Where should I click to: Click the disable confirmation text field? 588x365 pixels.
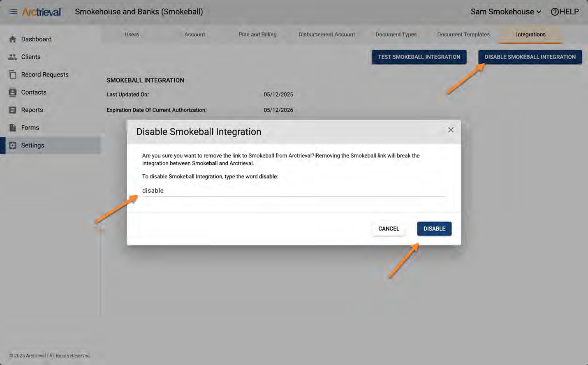tap(294, 191)
